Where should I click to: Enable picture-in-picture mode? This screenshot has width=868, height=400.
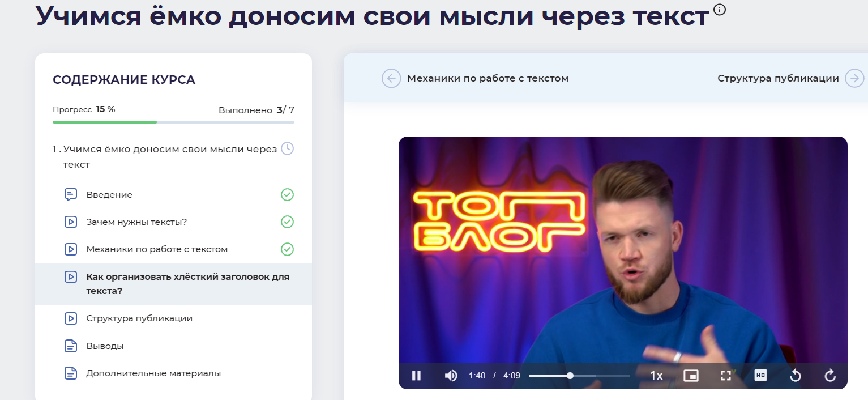coord(691,375)
